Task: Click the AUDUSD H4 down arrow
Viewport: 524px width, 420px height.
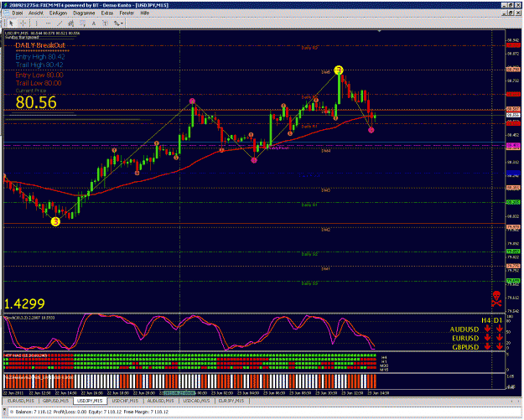Action: pyautogui.click(x=487, y=329)
